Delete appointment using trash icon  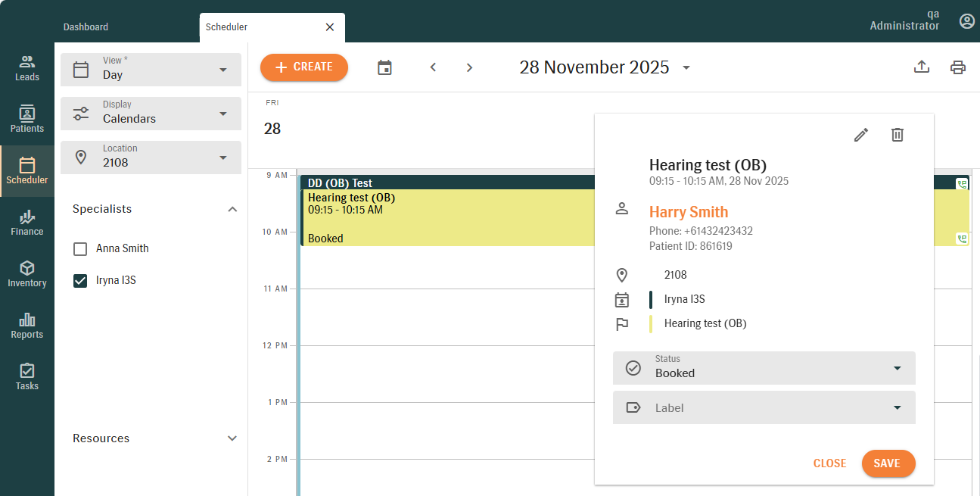[x=897, y=135]
